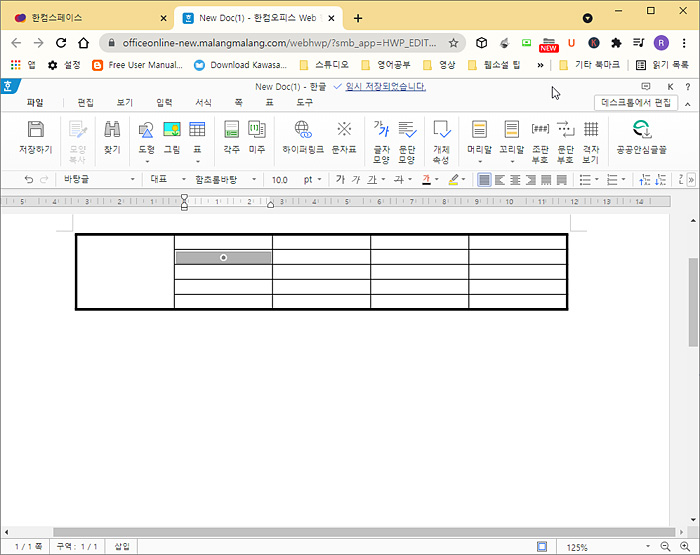Image resolution: width=700 pixels, height=555 pixels.
Task: Open the 입력 menu
Action: pos(164,103)
